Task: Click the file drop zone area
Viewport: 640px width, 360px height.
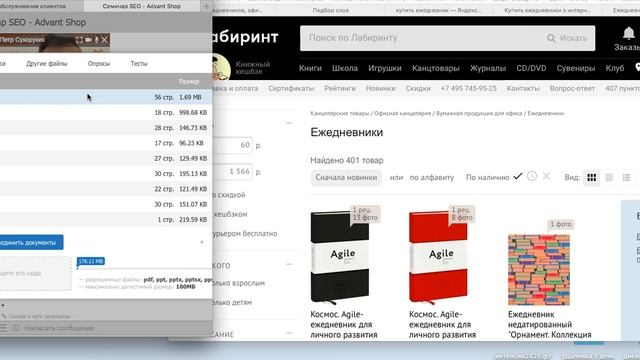Action: tap(35, 273)
